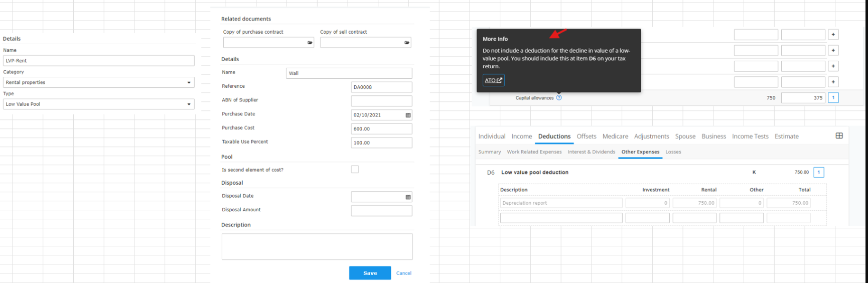Click inside the Description text area
Viewport: 868px width, 283px height.
317,246
